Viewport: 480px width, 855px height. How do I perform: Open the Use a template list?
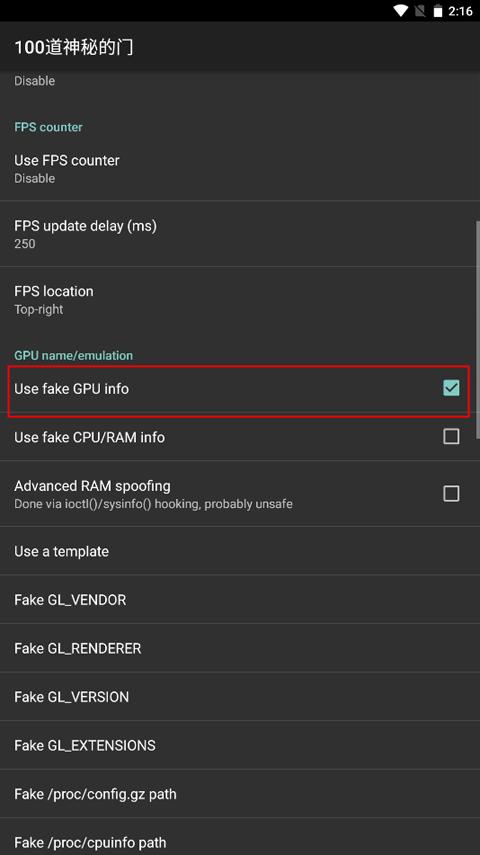coord(240,551)
